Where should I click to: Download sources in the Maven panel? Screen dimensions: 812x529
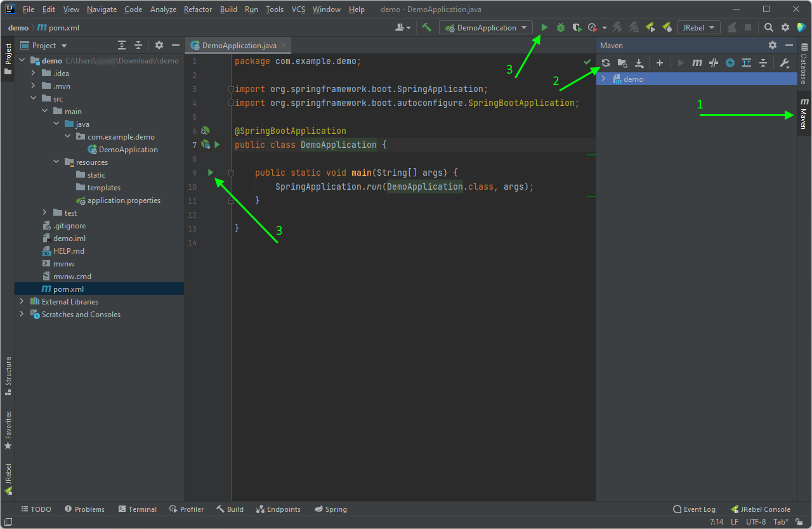pos(639,63)
